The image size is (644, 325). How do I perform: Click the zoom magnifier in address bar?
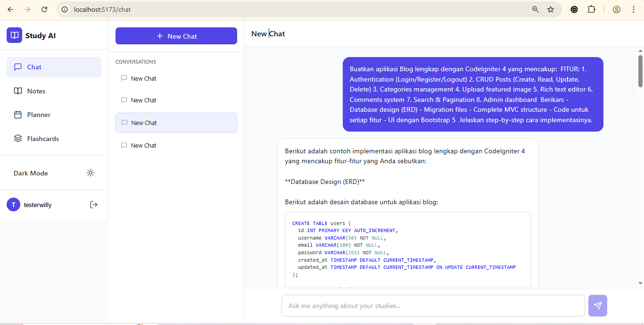[x=535, y=9]
